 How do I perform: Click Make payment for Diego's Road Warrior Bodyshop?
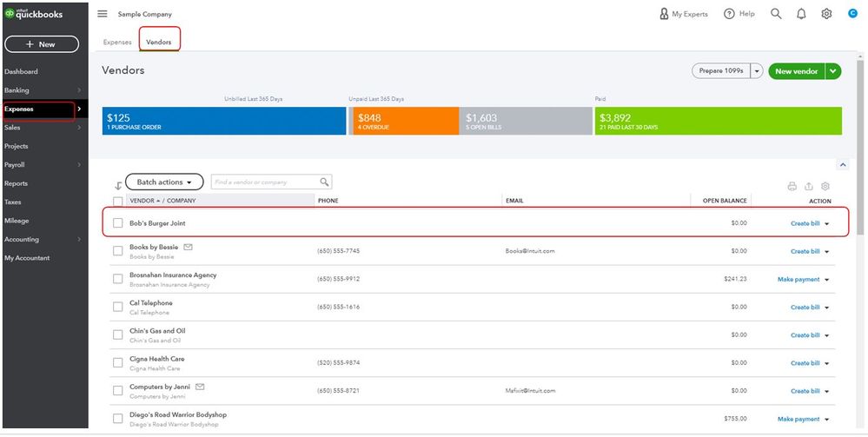click(798, 419)
